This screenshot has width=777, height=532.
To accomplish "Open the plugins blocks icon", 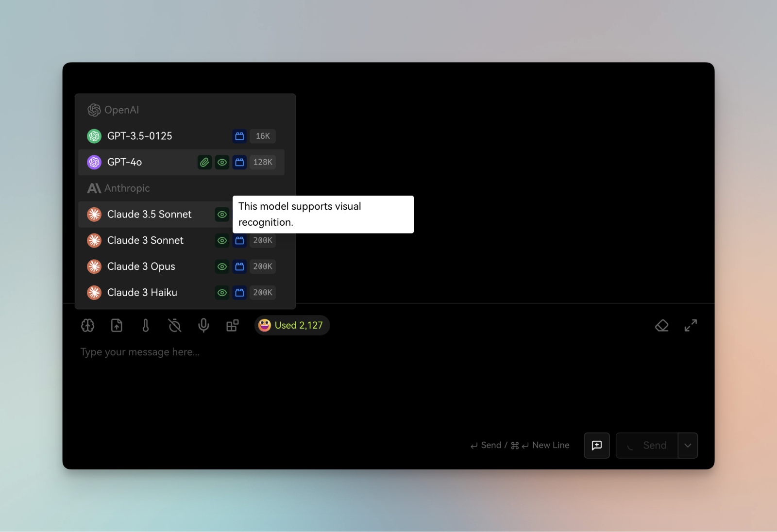I will (x=233, y=325).
